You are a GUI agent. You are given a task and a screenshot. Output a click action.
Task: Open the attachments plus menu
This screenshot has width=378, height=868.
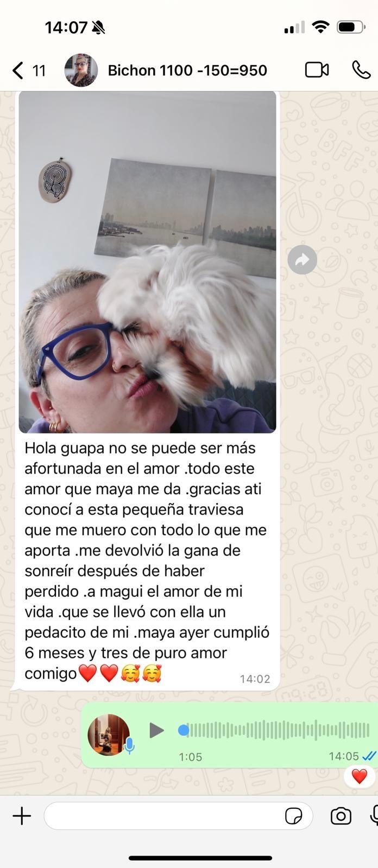tap(22, 816)
